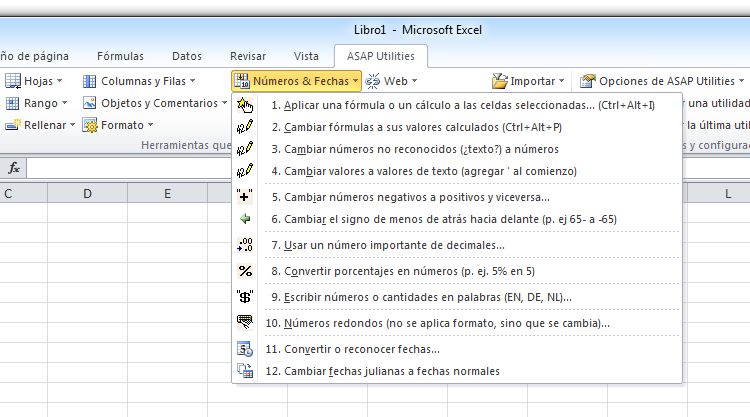Expand the Columnas y Filas dropdown arrow
This screenshot has width=750, height=417.
coord(192,81)
